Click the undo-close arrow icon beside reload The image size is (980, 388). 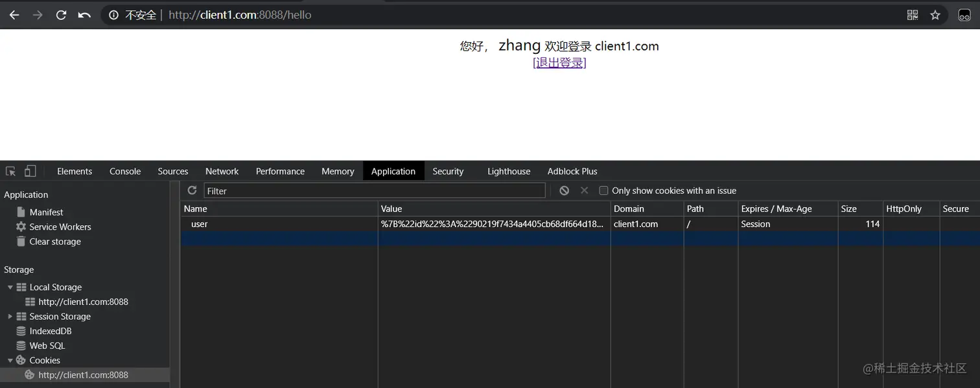[x=84, y=15]
